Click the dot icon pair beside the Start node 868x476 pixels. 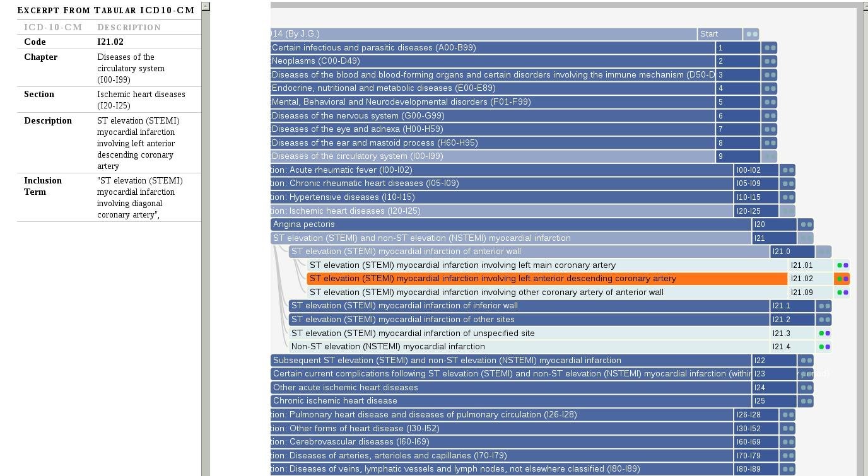pos(751,33)
